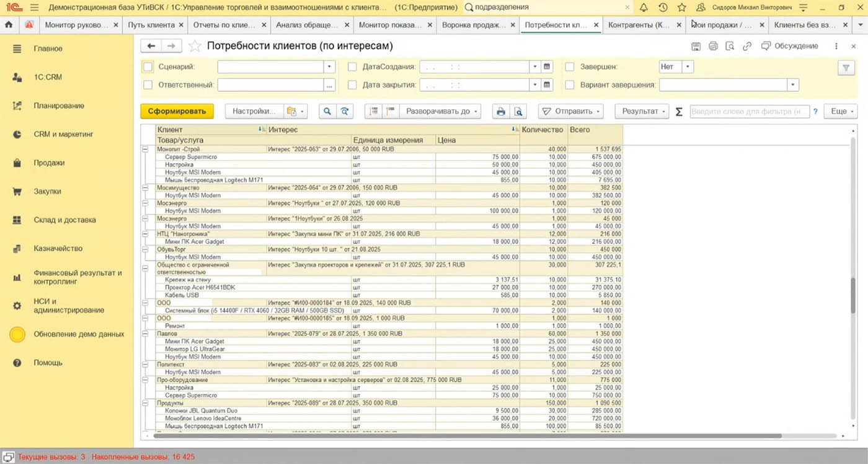Open the Настройки... button
Viewport: 868px width, 464px height.
(x=254, y=112)
